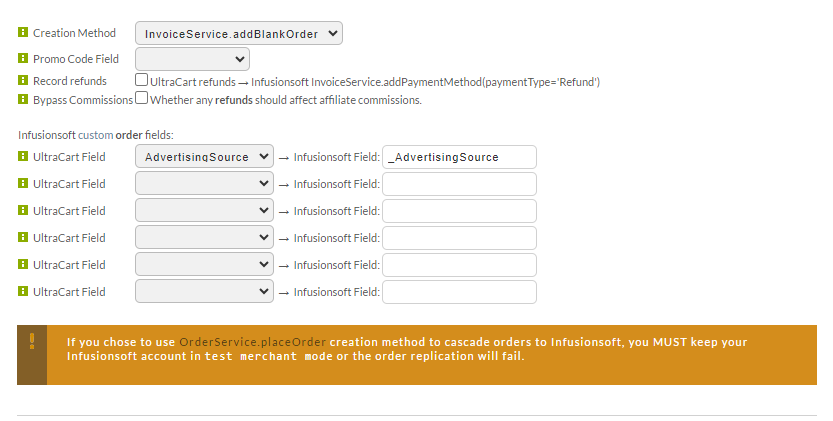Image resolution: width=833 pixels, height=421 pixels.
Task: Open help icon next to Bypass Commissions
Action: click(23, 99)
